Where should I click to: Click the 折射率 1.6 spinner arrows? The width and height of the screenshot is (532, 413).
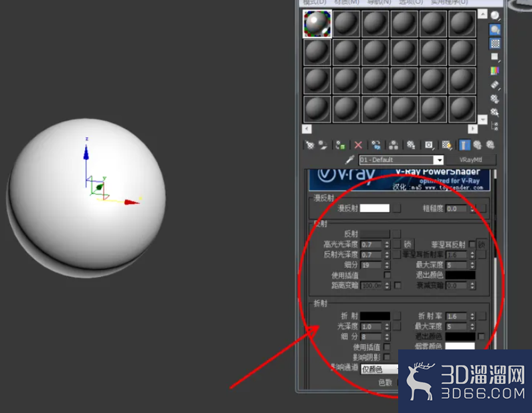tap(472, 317)
